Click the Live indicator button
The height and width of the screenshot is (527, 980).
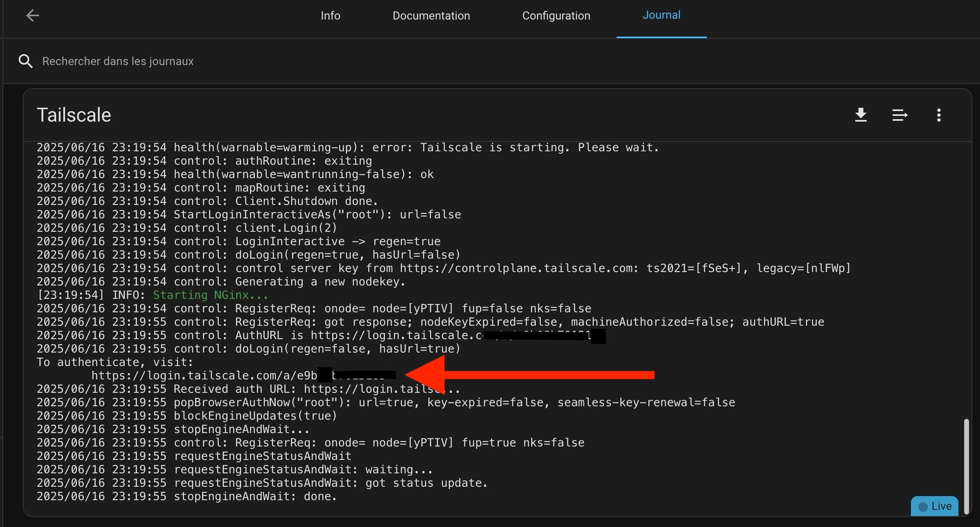point(935,506)
